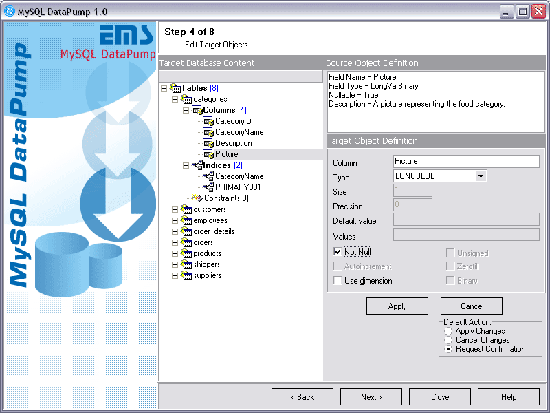The width and height of the screenshot is (550, 413).
Task: Click the Close button at bottom
Action: tap(440, 397)
